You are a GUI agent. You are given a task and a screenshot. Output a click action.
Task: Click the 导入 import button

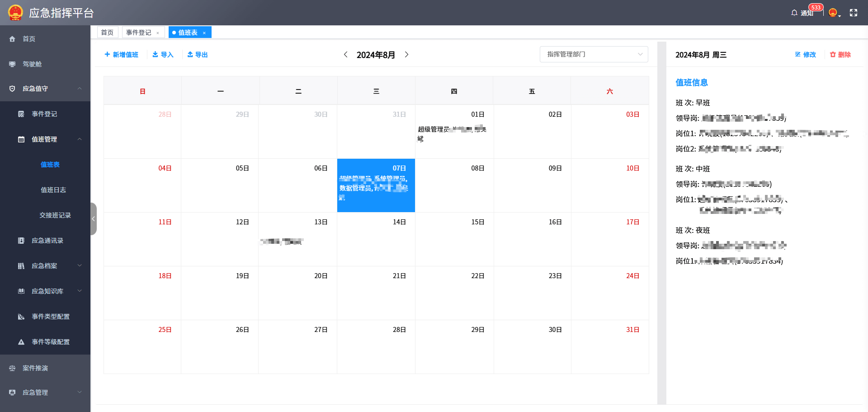click(x=163, y=55)
